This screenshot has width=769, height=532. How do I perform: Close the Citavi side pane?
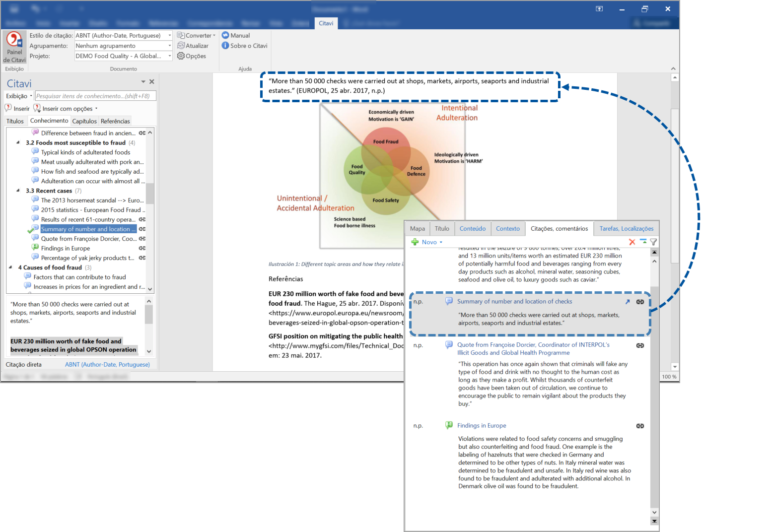coord(152,81)
